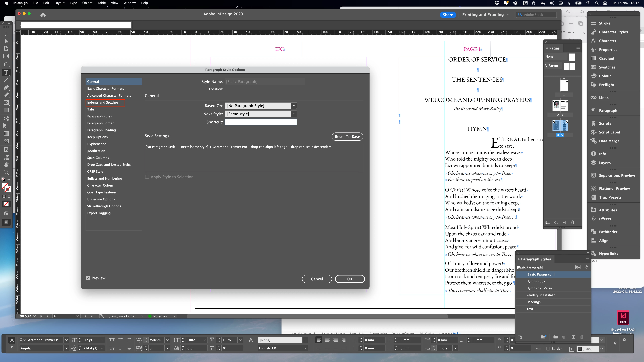Select the Zoom tool magnifier
This screenshot has width=644, height=362.
[x=6, y=172]
